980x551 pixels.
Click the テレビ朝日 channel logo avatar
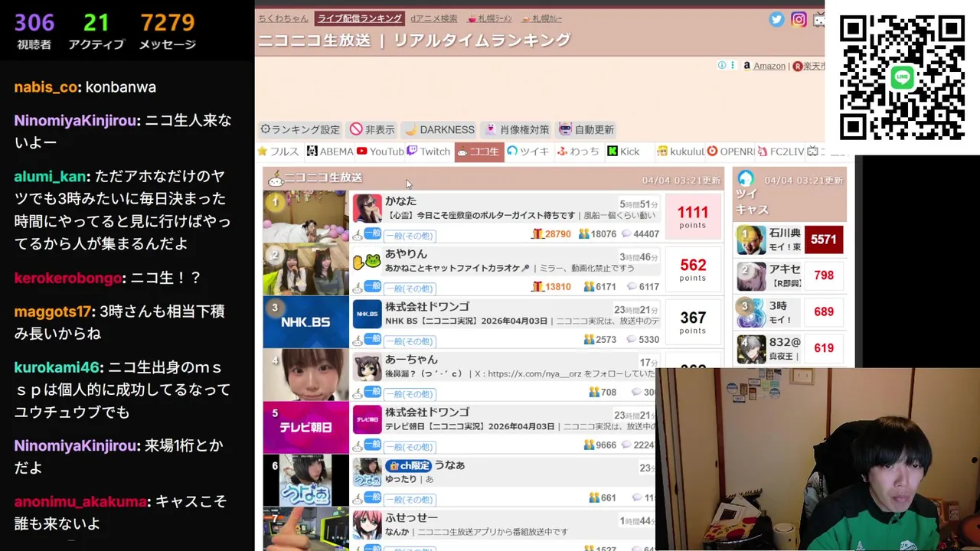(367, 420)
